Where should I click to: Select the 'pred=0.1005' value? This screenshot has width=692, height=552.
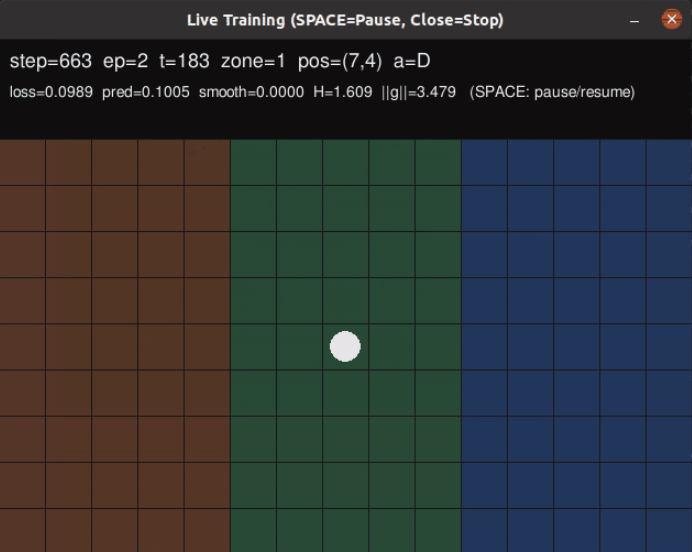pos(146,92)
